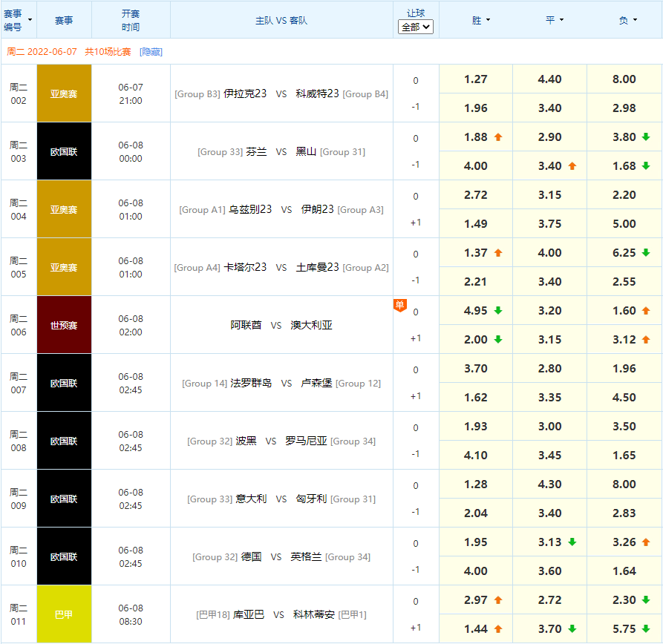Select draw odds 4.40 for match 002
The height and width of the screenshot is (644, 663).
[x=549, y=79]
